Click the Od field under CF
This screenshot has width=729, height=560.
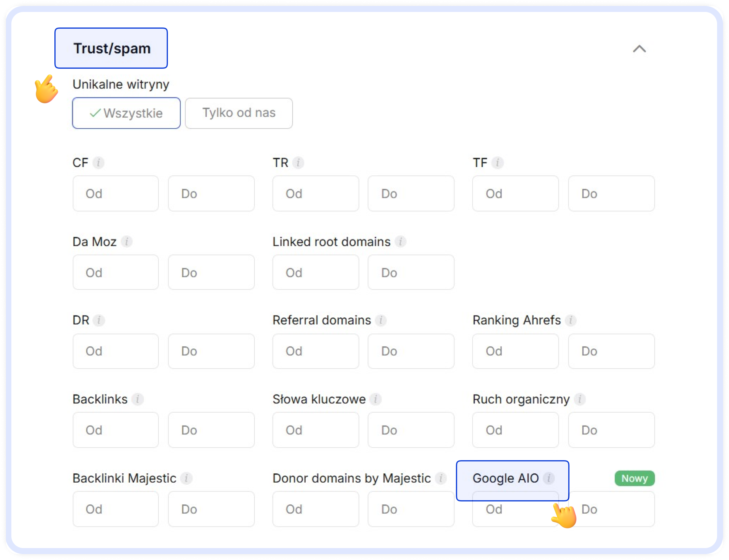(115, 193)
